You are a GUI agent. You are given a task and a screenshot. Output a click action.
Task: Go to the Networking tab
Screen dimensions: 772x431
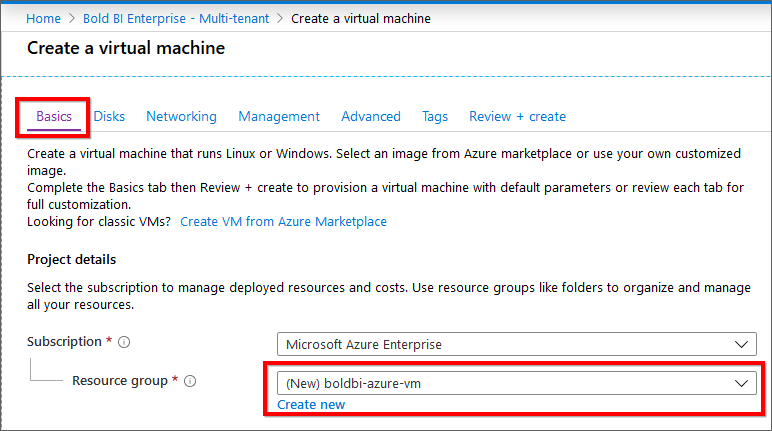pos(181,117)
